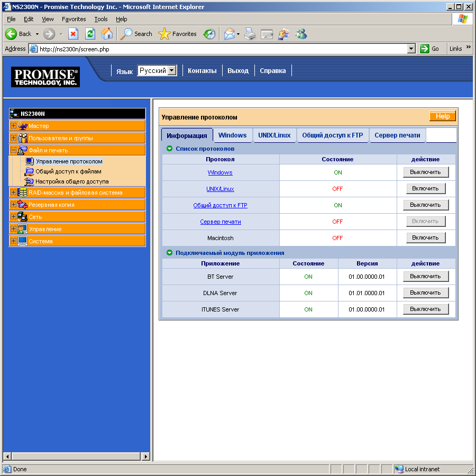Click the Контакты header link
The width and height of the screenshot is (476, 476).
[202, 71]
